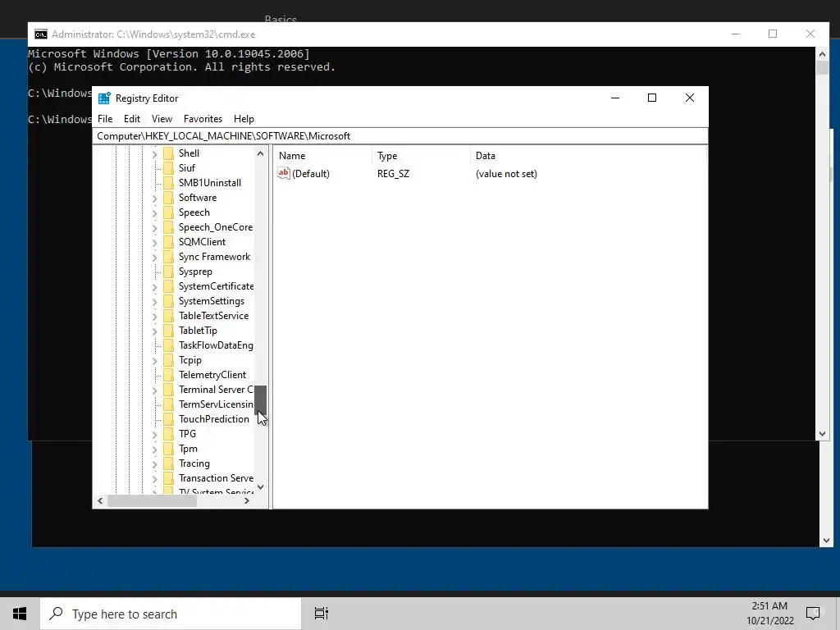This screenshot has width=840, height=630.
Task: Click the TermServLicensing folder icon
Action: pyautogui.click(x=168, y=404)
